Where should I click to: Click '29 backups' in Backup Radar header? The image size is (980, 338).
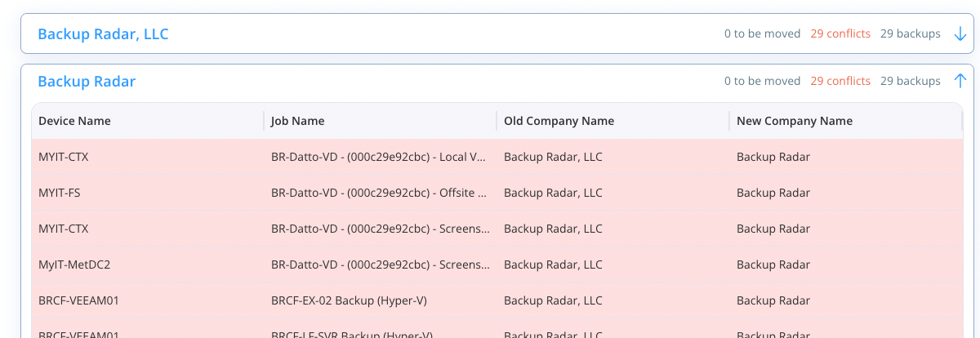pyautogui.click(x=911, y=81)
